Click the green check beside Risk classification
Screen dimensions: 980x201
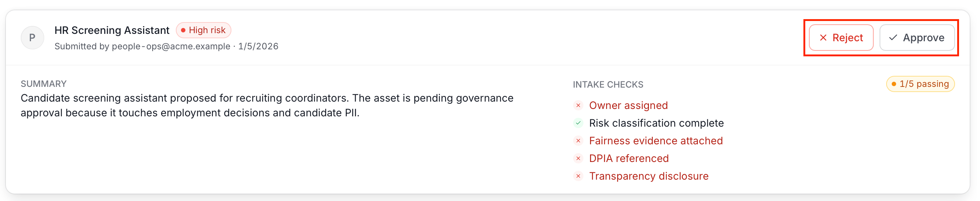pyautogui.click(x=578, y=123)
